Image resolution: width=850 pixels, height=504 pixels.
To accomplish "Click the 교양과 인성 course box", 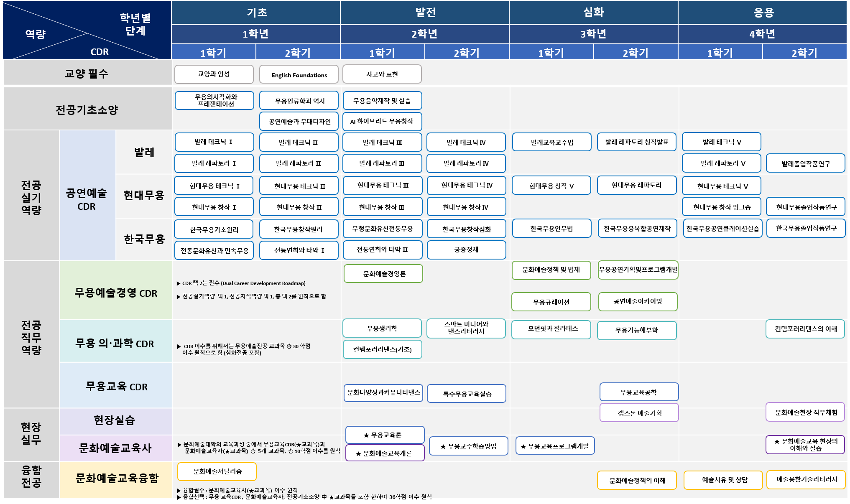I will (214, 74).
